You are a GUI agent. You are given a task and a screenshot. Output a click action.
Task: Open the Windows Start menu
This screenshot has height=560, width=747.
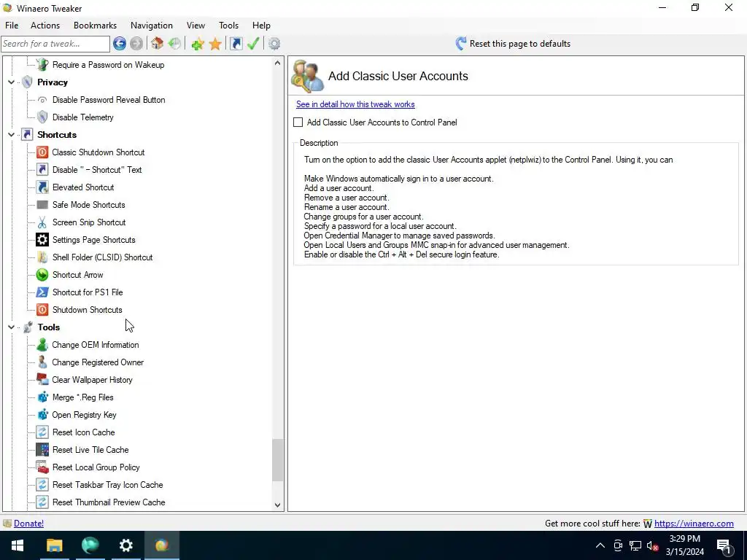[18, 545]
